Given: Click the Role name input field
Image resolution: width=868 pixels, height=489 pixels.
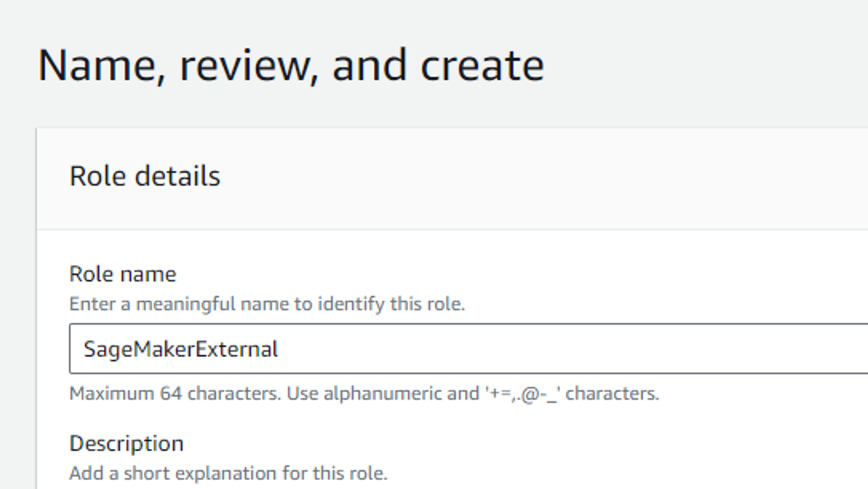Looking at the screenshot, I should pyautogui.click(x=469, y=348).
